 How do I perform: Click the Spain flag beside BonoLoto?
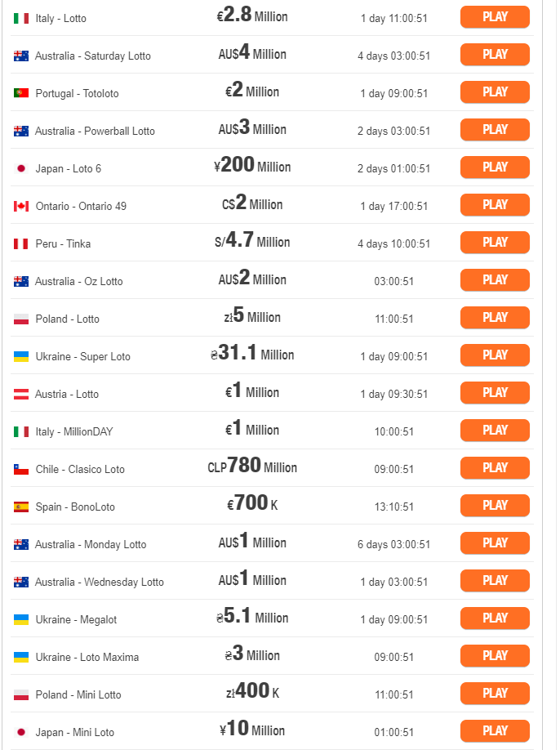[21, 507]
